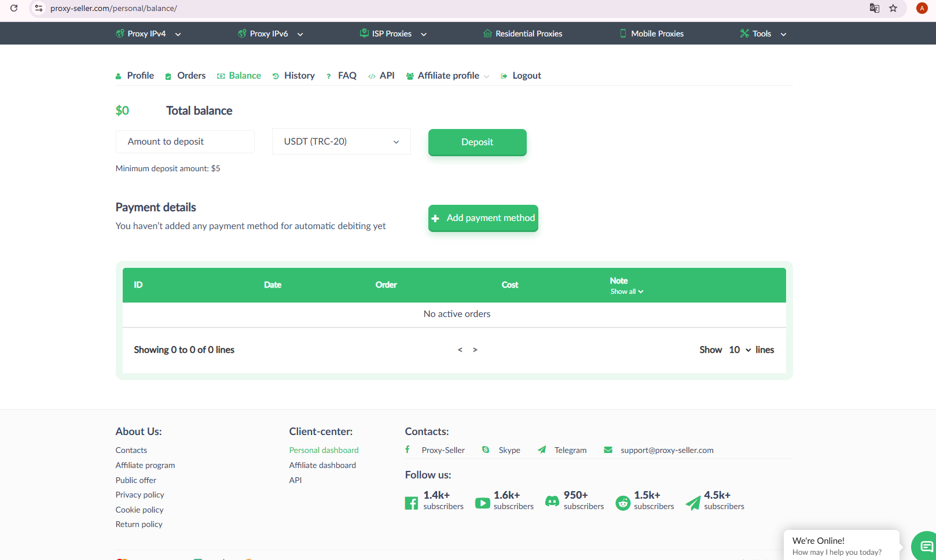Viewport: 936px width, 560px height.
Task: Open Privacy policy footer link
Action: point(140,495)
